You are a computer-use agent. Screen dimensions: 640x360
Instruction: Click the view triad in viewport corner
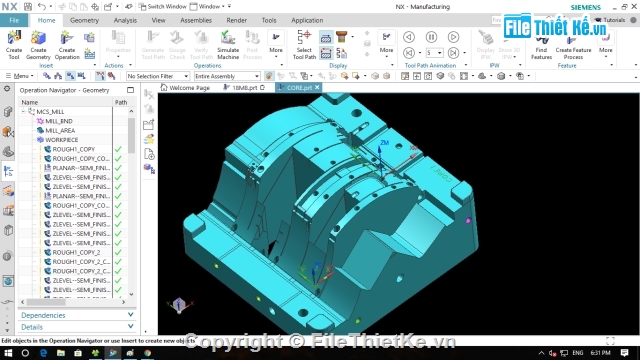tap(179, 304)
